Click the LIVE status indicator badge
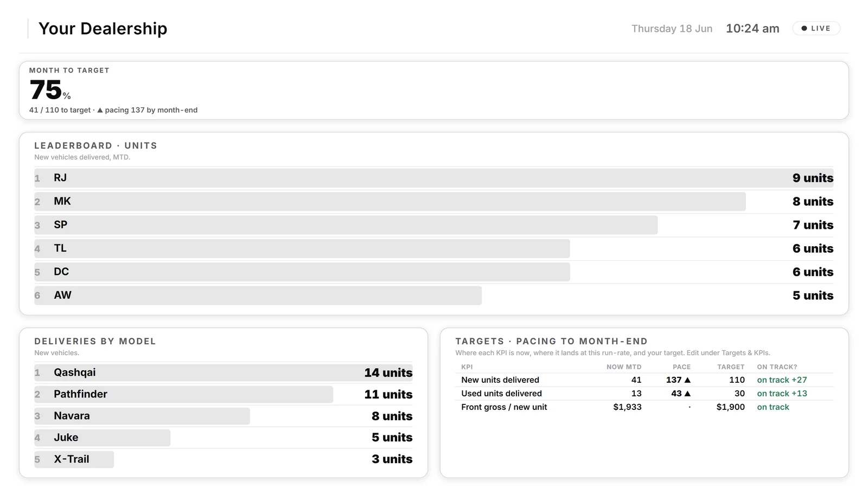 (816, 28)
